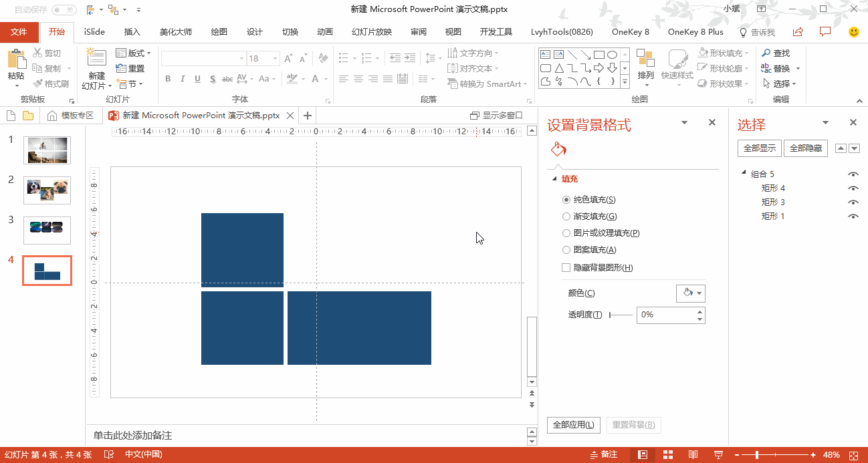Click the 形状填充 shape fill icon
868x463 pixels.
click(x=701, y=51)
